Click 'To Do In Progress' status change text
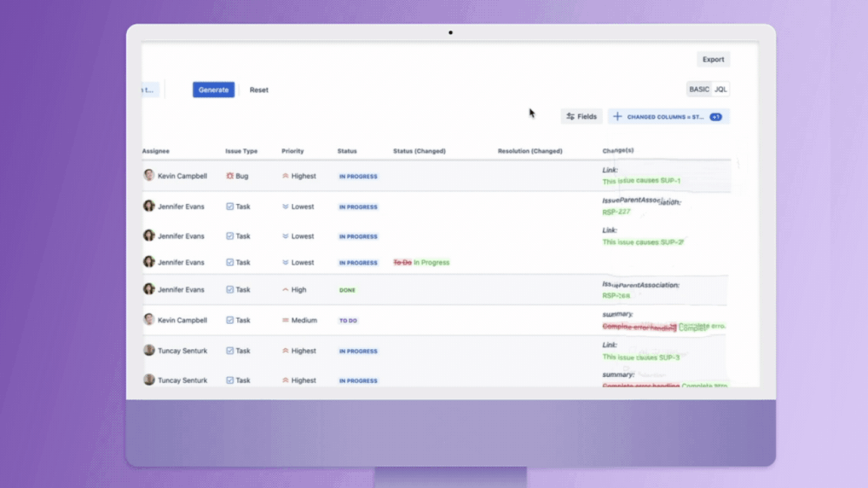Viewport: 868px width, 488px height. pos(421,262)
